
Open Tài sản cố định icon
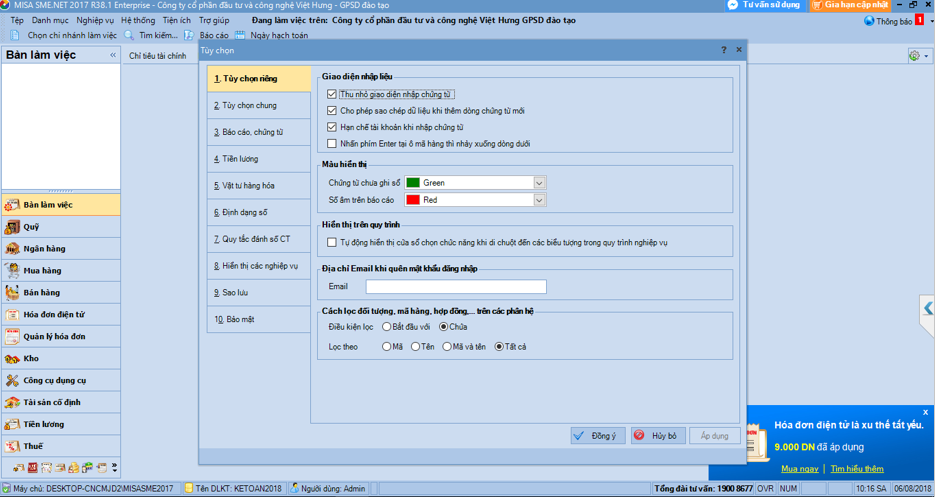click(x=12, y=403)
